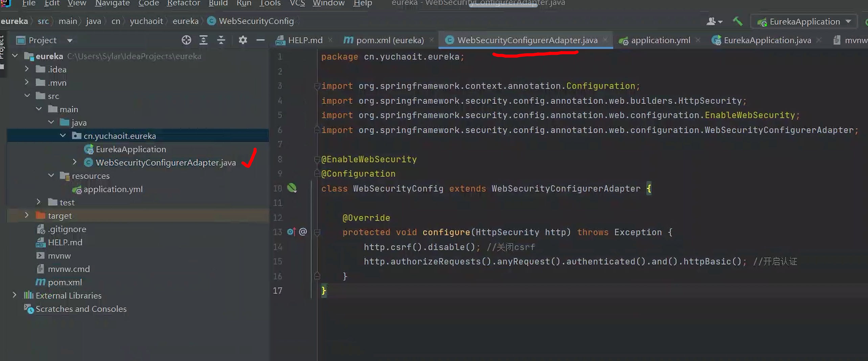The width and height of the screenshot is (868, 361).
Task: Expand the External Libraries node
Action: coord(15,295)
